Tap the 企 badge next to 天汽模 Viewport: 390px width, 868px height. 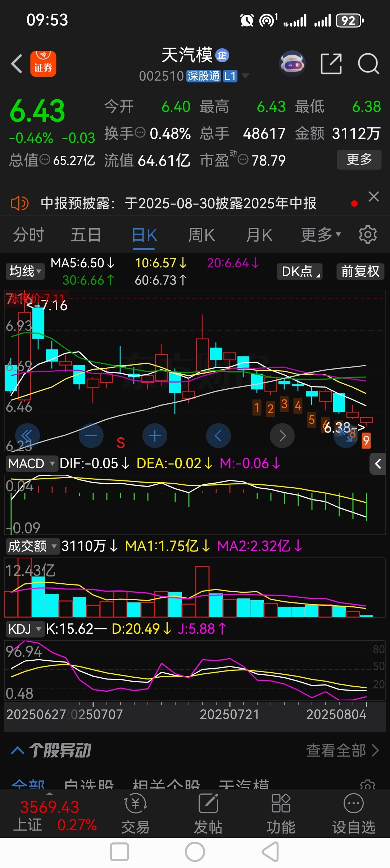(x=222, y=55)
